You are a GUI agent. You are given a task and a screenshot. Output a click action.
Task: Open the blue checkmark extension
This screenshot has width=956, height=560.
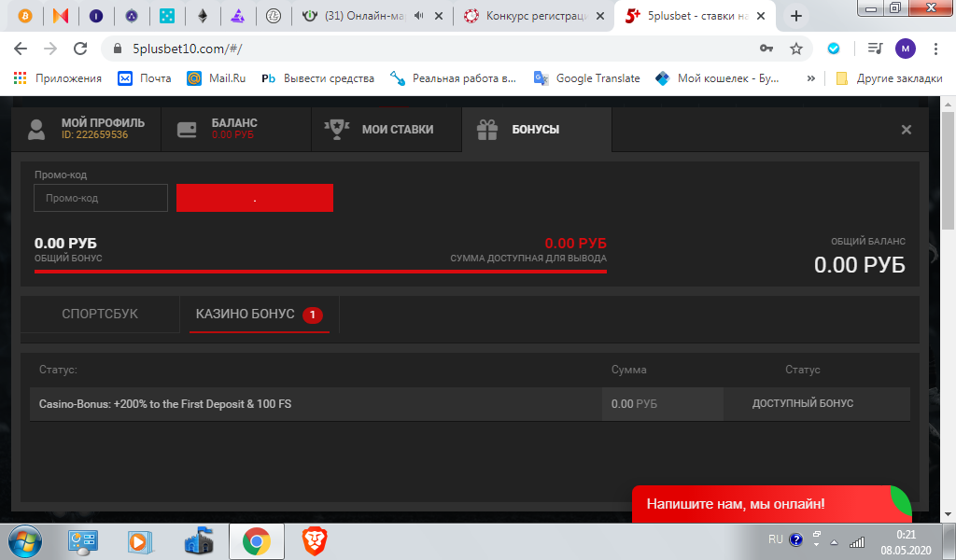(834, 49)
